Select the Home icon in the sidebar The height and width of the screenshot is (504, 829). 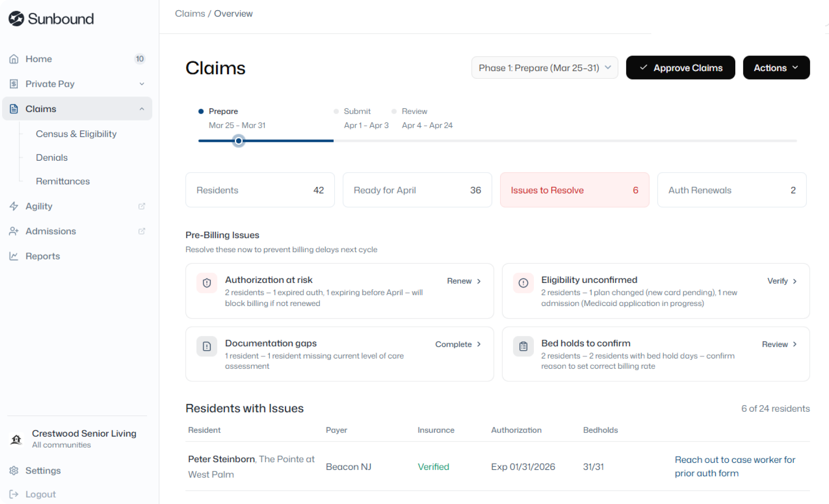tap(13, 59)
